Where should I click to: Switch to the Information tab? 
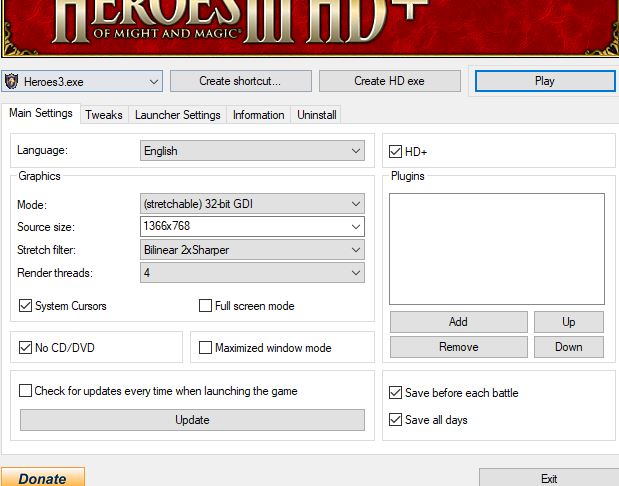[259, 115]
